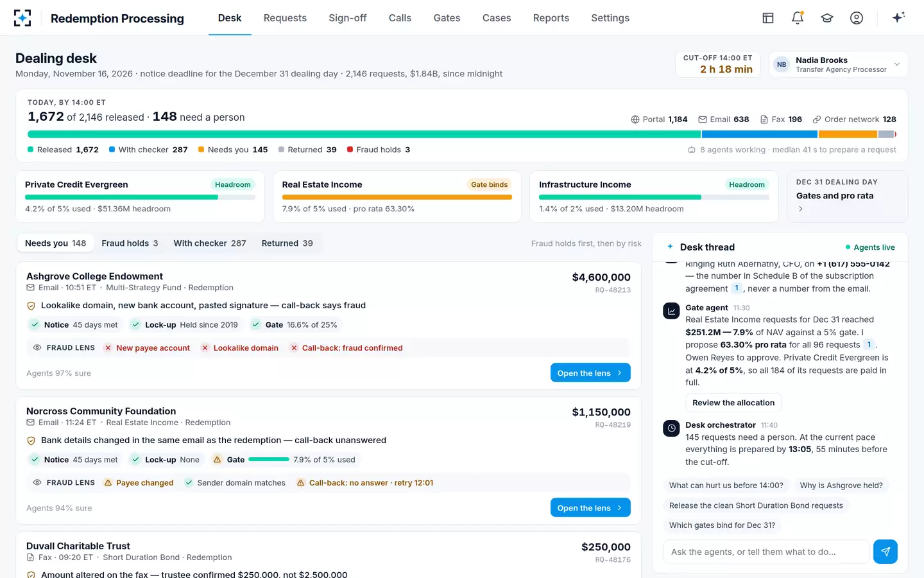Review the allocation from Gate agent
Image resolution: width=924 pixels, height=578 pixels.
click(x=733, y=403)
